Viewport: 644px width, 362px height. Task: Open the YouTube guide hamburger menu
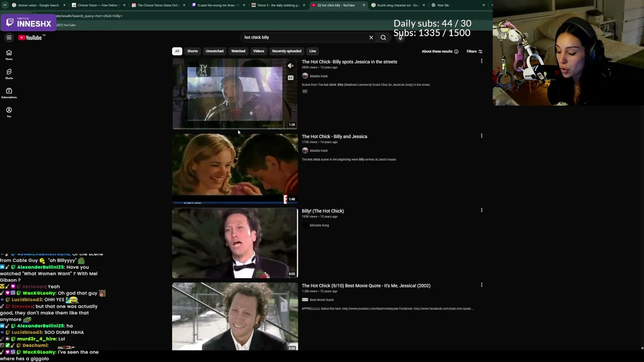coord(9,37)
